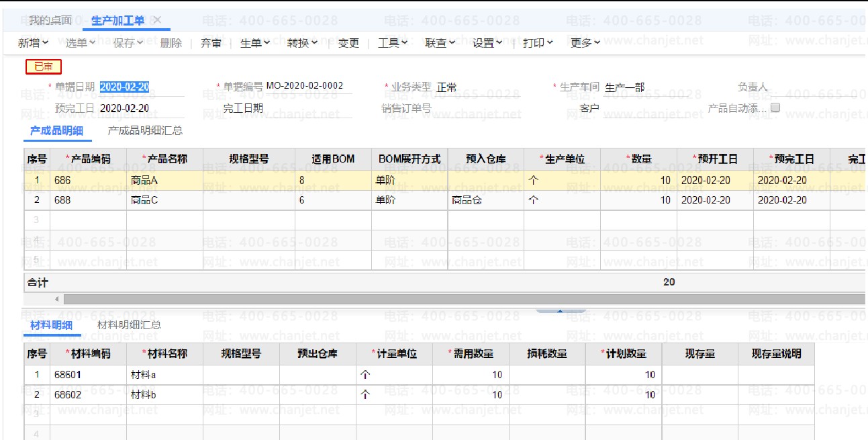Click the 单据日期 input field

click(125, 87)
